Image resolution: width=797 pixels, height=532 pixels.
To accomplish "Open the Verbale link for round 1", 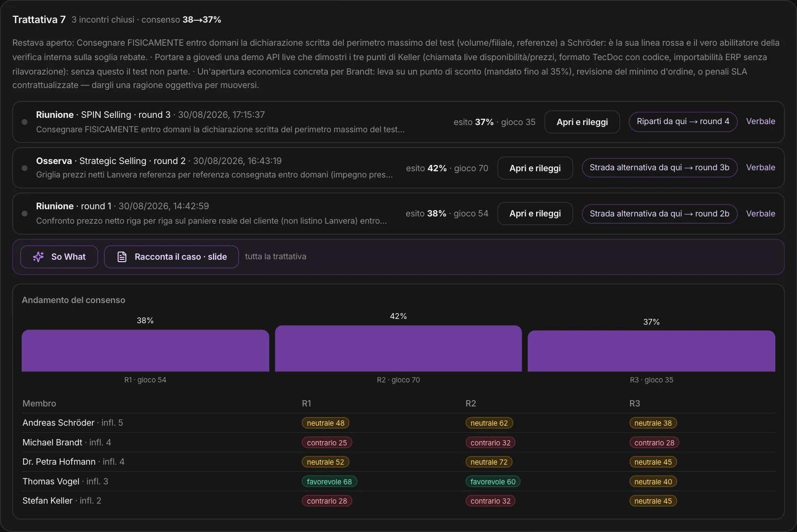I will (760, 214).
